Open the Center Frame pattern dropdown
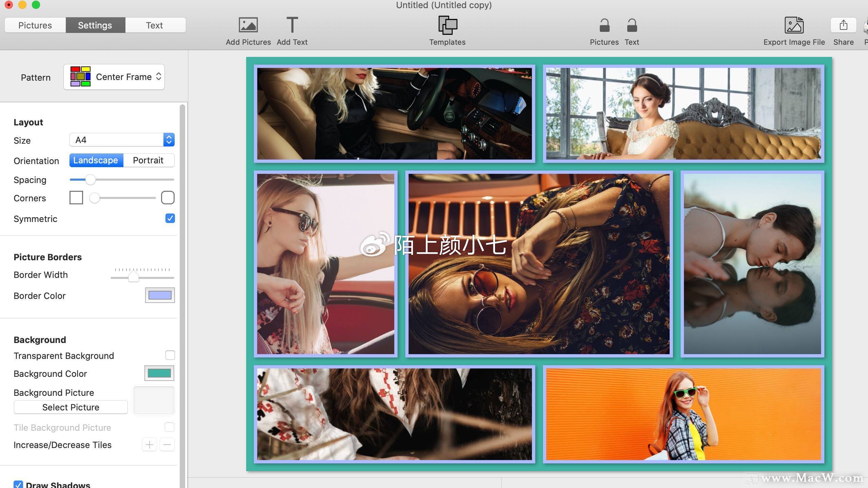The width and height of the screenshot is (868, 488). pyautogui.click(x=114, y=77)
